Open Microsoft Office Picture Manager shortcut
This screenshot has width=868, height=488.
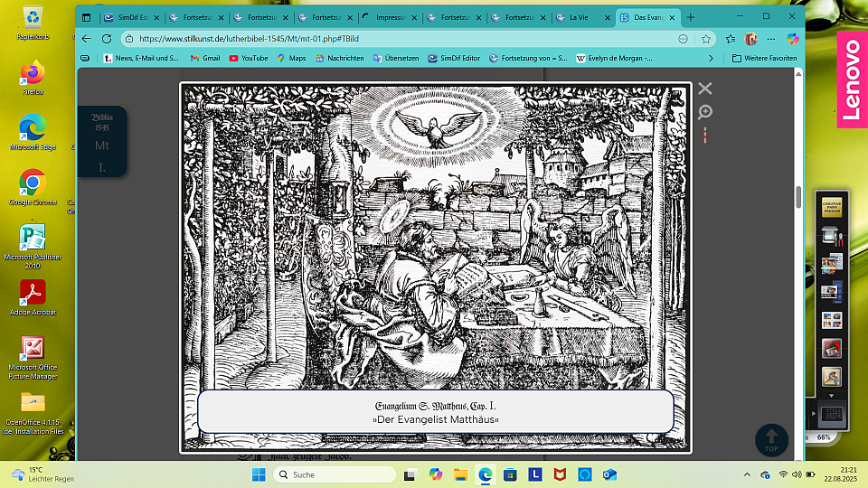(33, 358)
